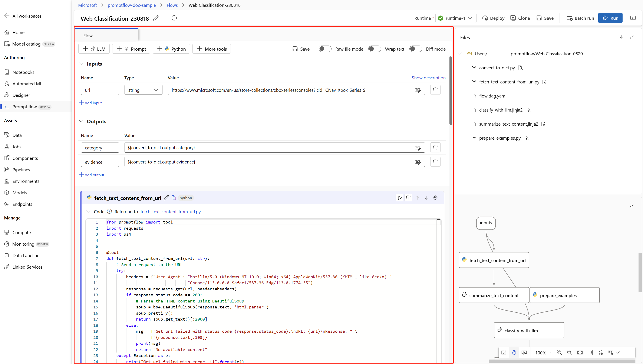Viewport: 643px width, 364px height.
Task: Toggle Diff mode switch
Action: pyautogui.click(x=415, y=49)
